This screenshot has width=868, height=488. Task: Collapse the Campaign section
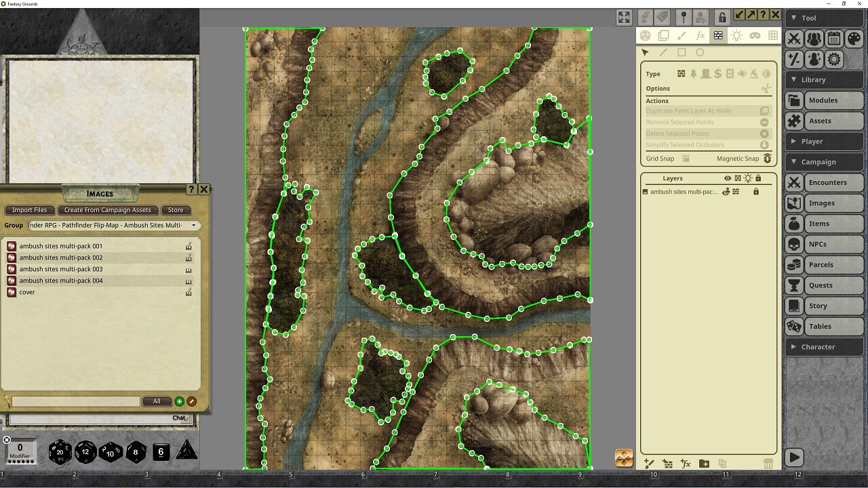pos(824,161)
